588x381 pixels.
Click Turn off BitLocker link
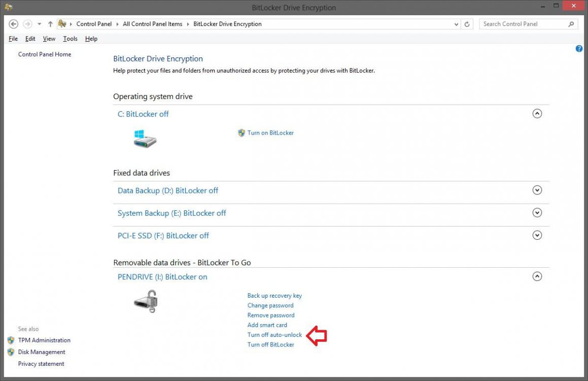[271, 344]
